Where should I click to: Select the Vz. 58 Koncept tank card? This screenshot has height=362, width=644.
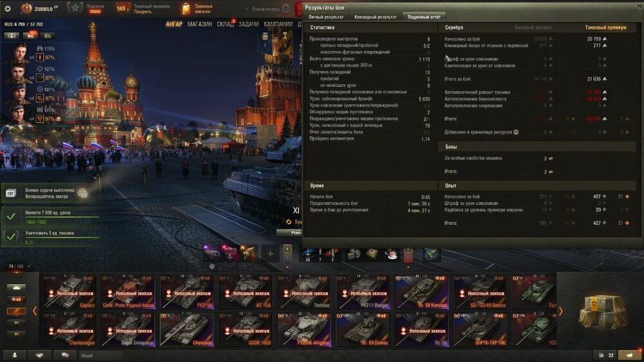point(421,292)
